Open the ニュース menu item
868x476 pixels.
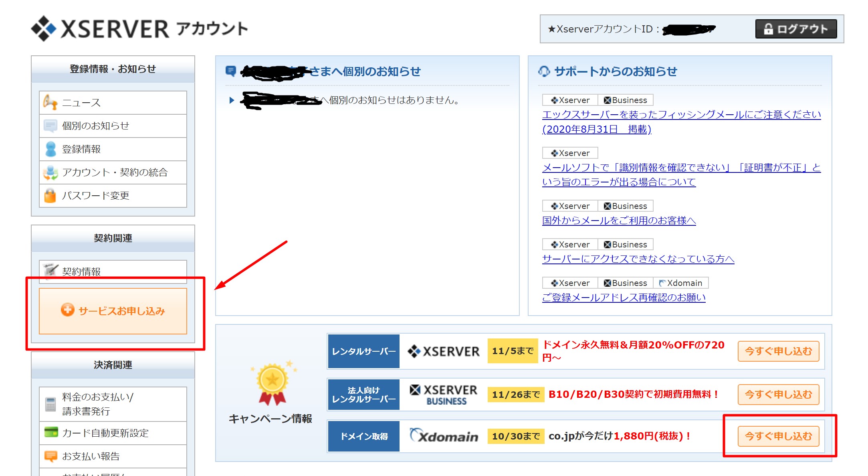point(113,103)
